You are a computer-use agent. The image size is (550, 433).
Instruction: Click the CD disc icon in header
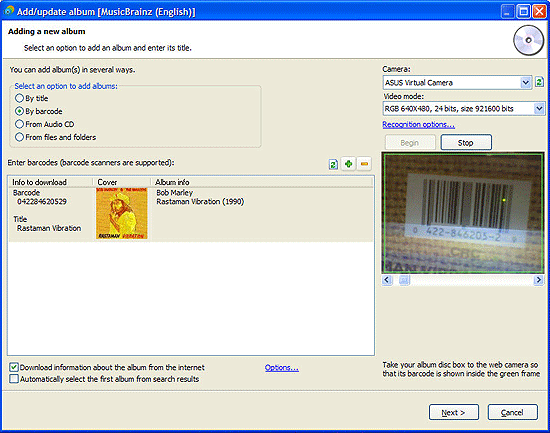tap(528, 41)
